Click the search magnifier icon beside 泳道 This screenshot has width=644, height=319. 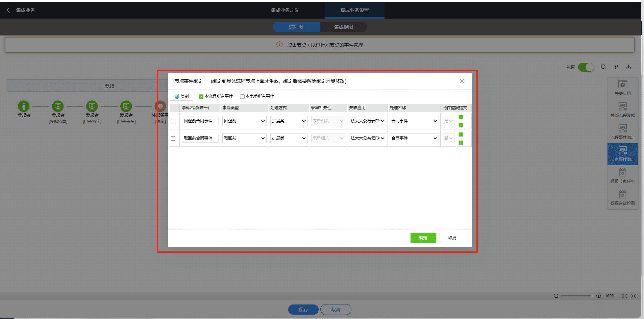pos(603,67)
